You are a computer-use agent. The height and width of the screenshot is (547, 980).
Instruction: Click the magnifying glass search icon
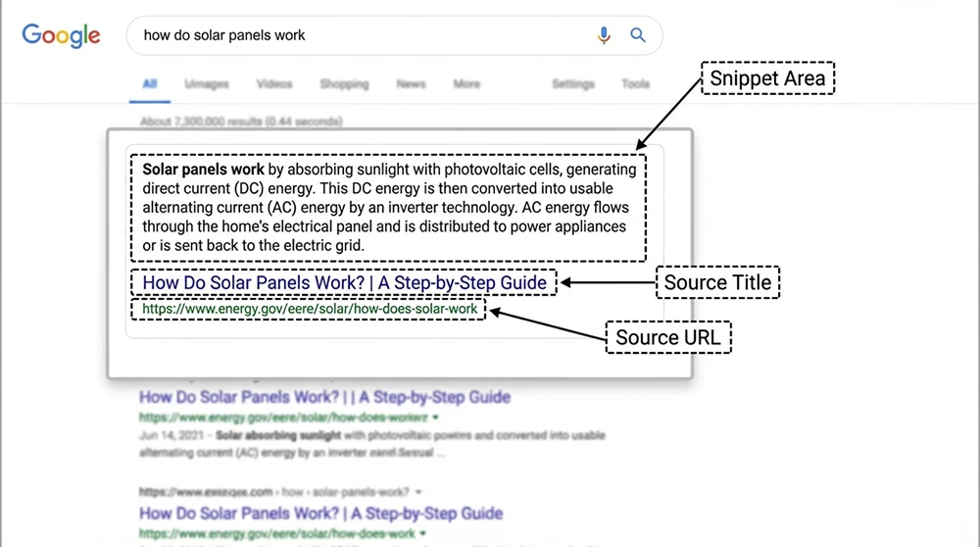coord(638,35)
